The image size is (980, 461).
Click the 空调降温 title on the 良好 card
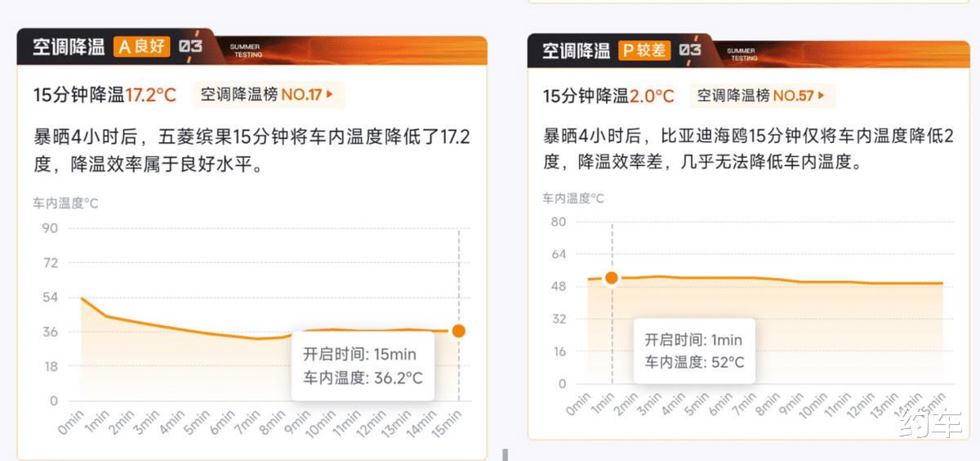tap(69, 47)
